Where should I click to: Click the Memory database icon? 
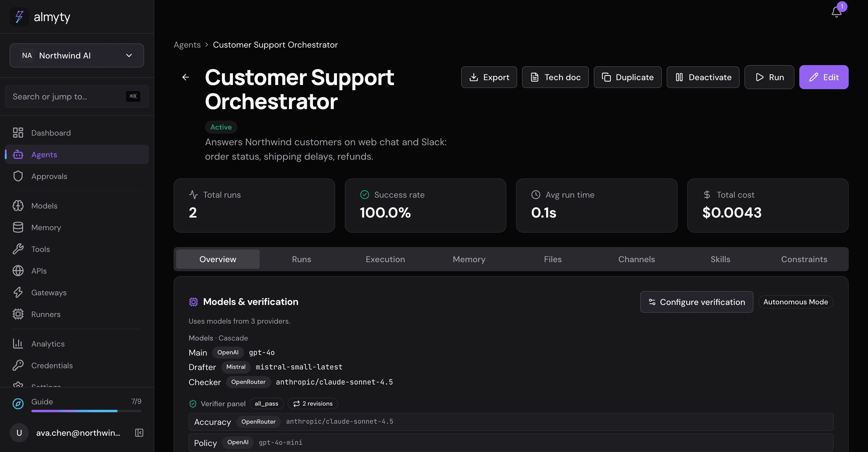18,227
